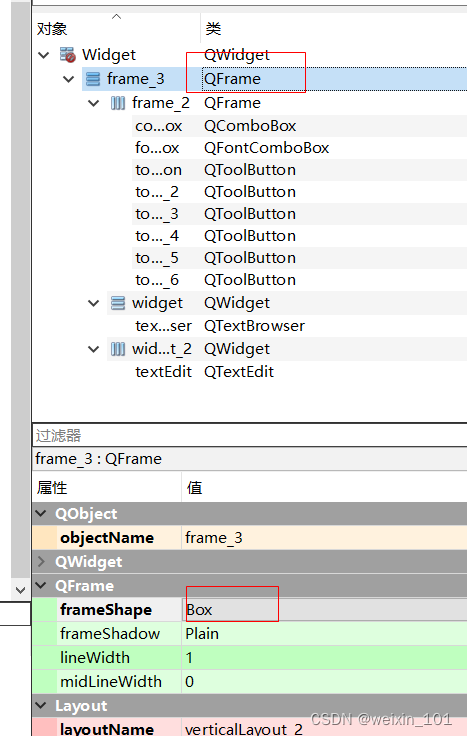The image size is (467, 736).
Task: Collapse the QObject property group
Action: click(41, 514)
